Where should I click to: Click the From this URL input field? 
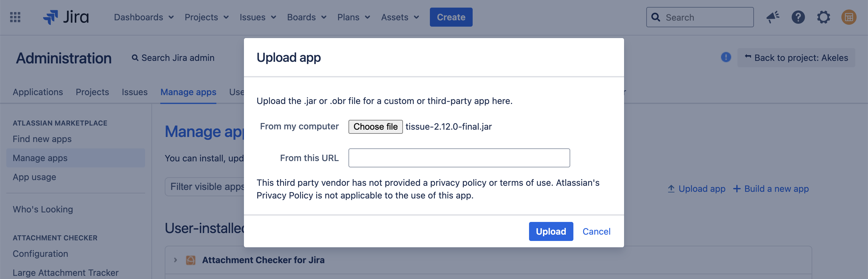click(459, 158)
